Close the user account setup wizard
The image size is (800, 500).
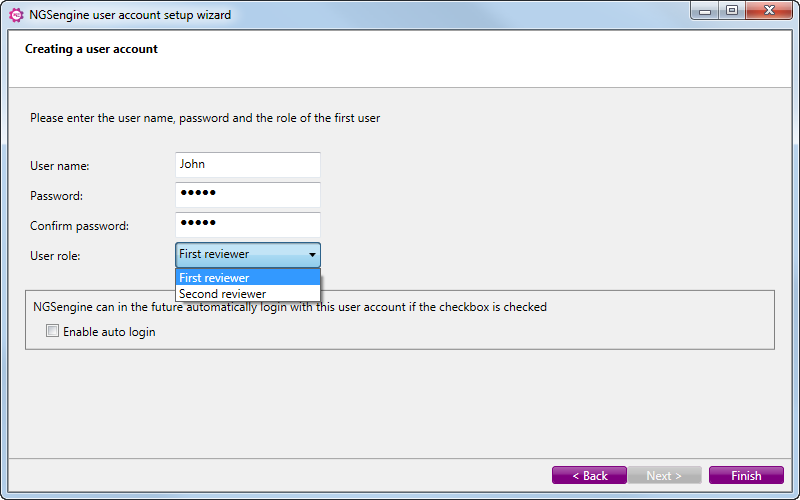point(769,11)
